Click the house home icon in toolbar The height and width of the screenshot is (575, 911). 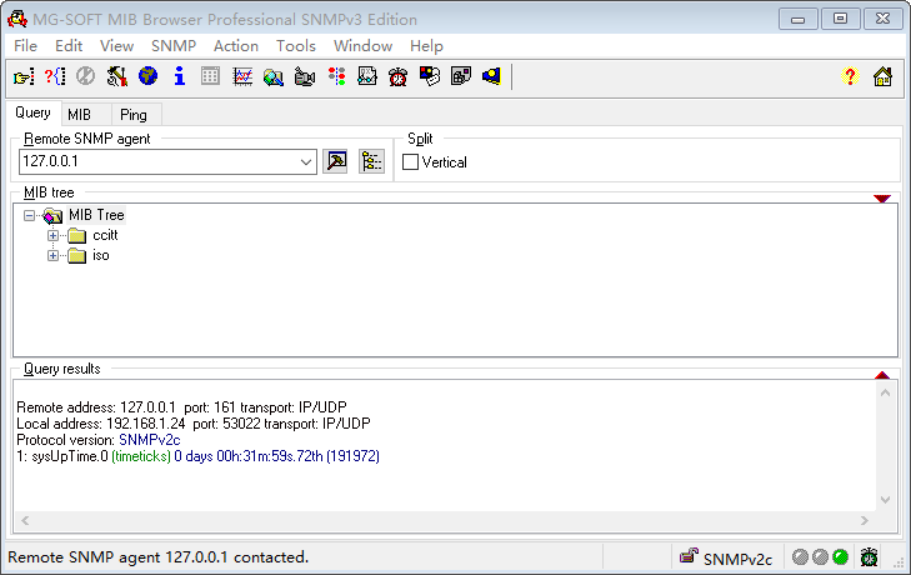click(883, 76)
